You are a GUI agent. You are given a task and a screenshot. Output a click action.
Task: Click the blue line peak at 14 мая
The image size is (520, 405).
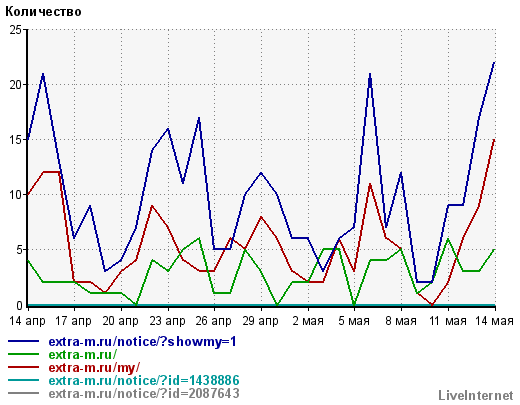494,62
